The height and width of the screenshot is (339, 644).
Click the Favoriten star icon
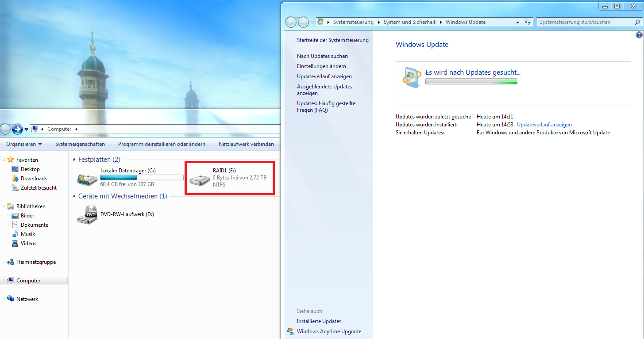[11, 160]
